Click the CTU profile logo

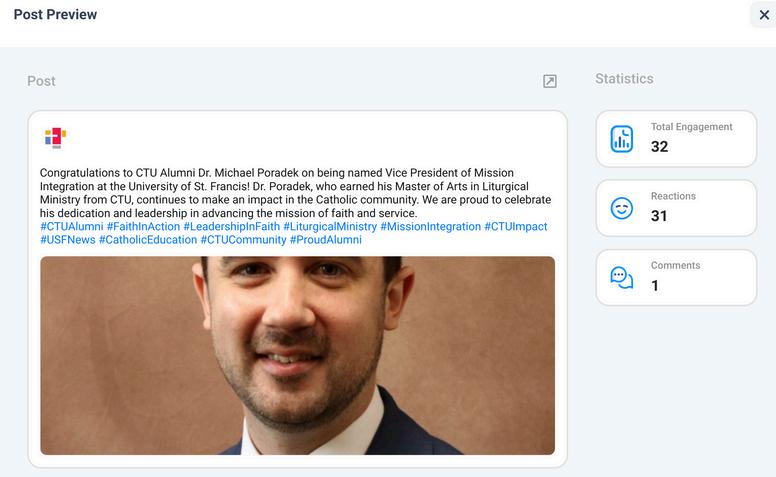point(55,138)
